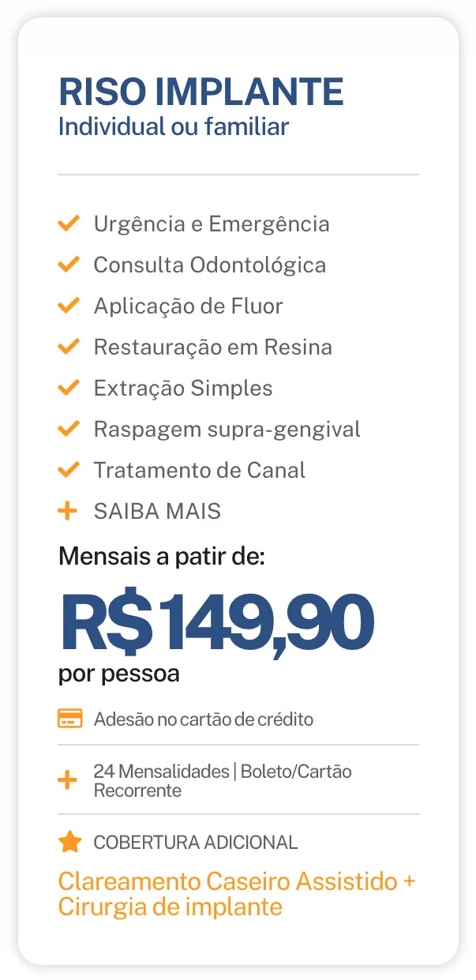The image size is (476, 980).
Task: Click the RISO IMPLANTE plan title
Action: pos(201,92)
